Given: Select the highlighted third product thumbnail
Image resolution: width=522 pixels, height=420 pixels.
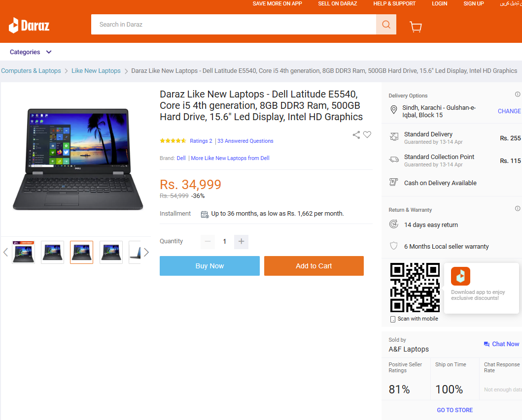Looking at the screenshot, I should [x=81, y=252].
